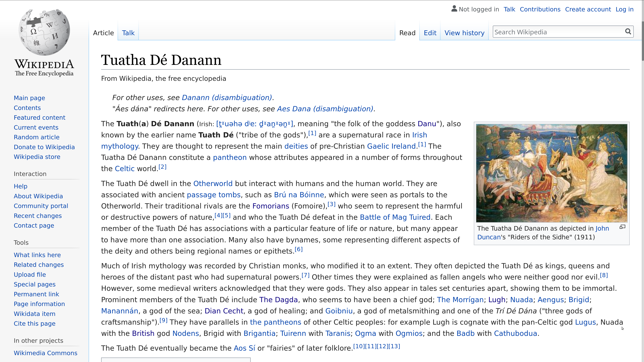Open Page information link
Viewport: 644px width, 362px height.
tap(39, 304)
